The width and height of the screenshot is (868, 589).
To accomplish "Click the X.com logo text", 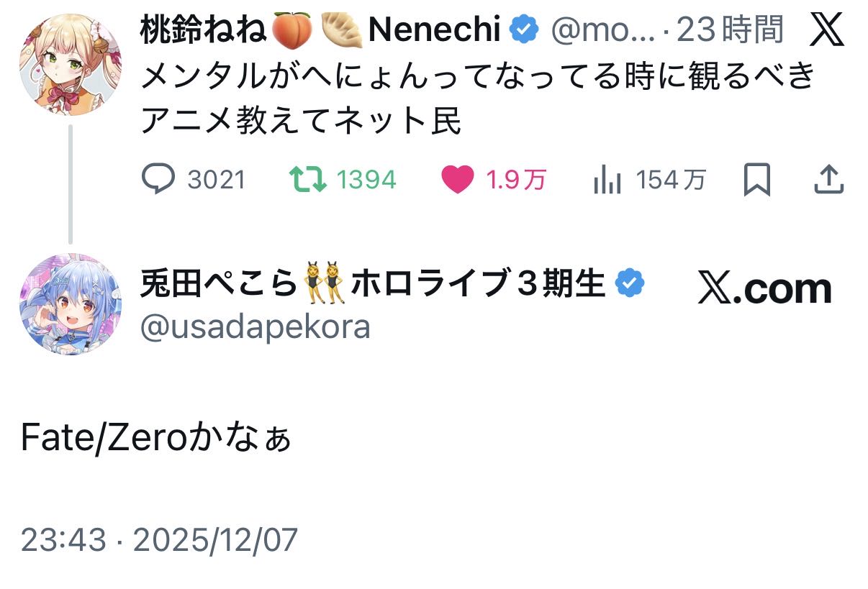I will pos(764,288).
